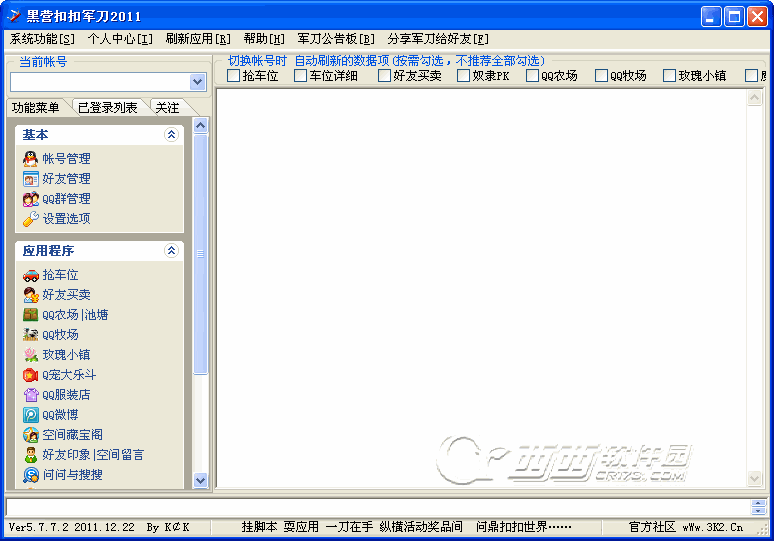Click the red star icon for Q宠大乐斗
The image size is (774, 541).
coord(31,375)
